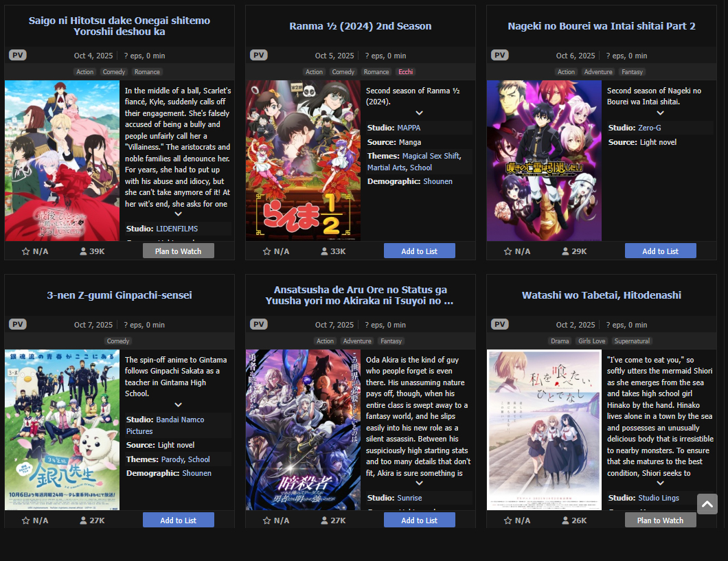Open Ansatsusha de Aru Ore poster thumbnail

click(x=303, y=430)
